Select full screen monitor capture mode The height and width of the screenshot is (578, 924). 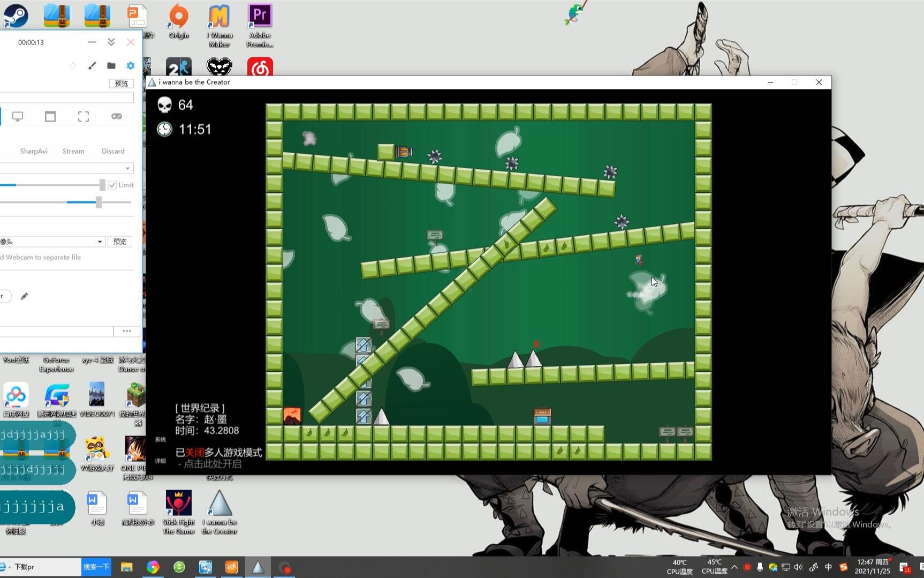pyautogui.click(x=18, y=116)
